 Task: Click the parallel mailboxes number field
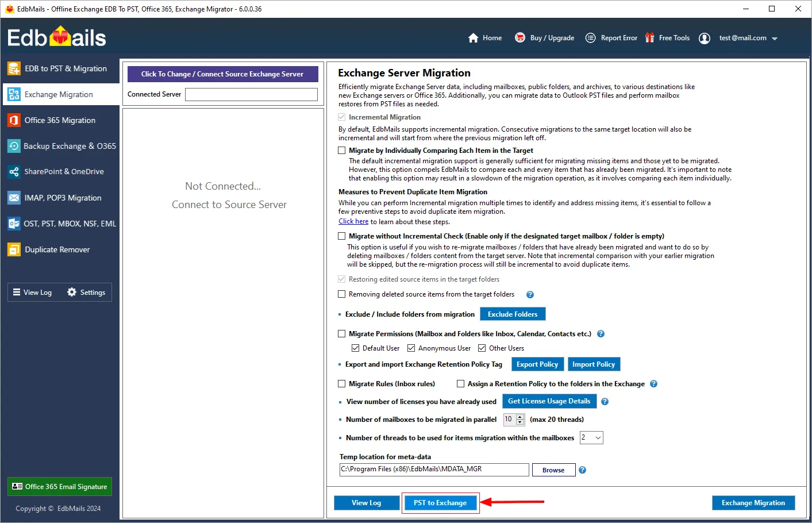coord(510,420)
